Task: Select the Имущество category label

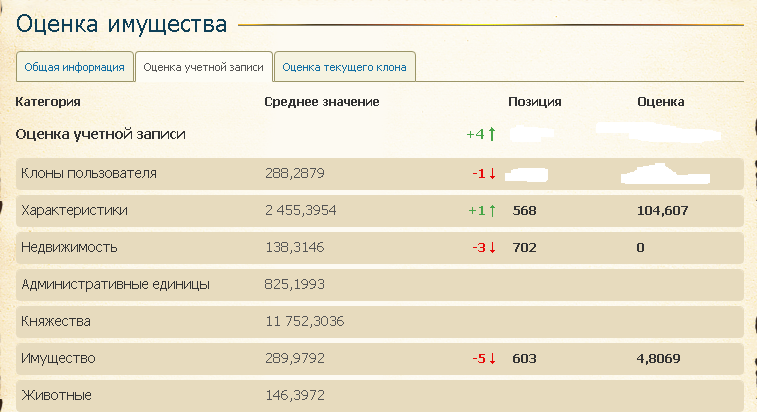Action: [58, 358]
